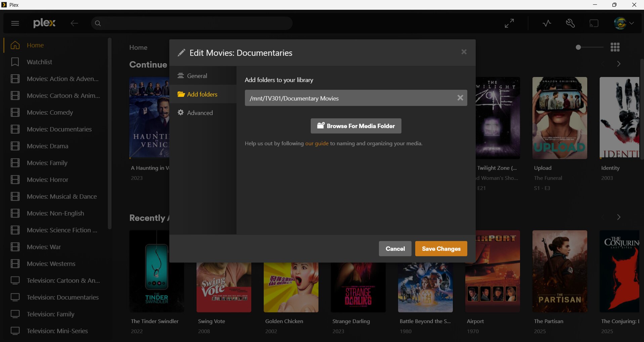Click Save Changes
644x342 pixels.
coord(441,249)
